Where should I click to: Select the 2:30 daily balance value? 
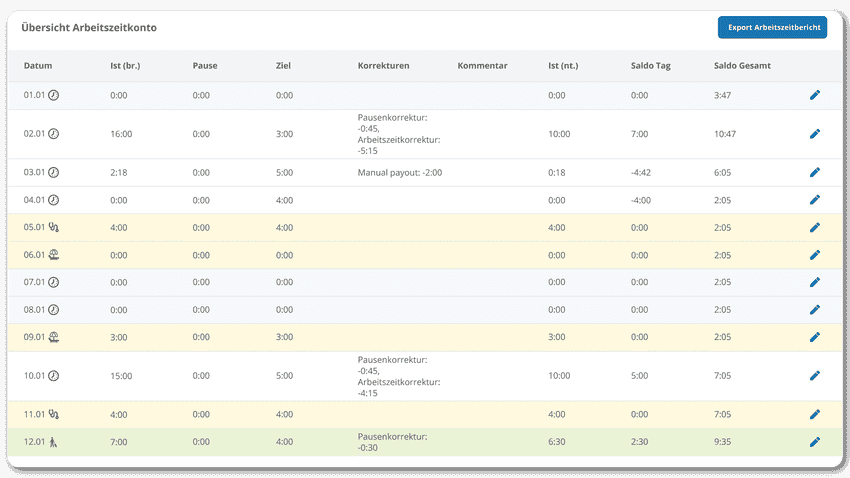[x=639, y=442]
